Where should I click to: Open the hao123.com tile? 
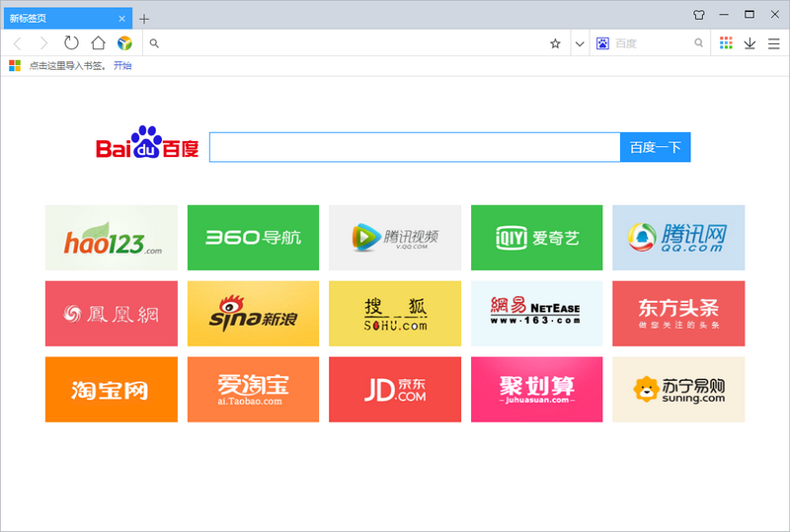tap(112, 238)
